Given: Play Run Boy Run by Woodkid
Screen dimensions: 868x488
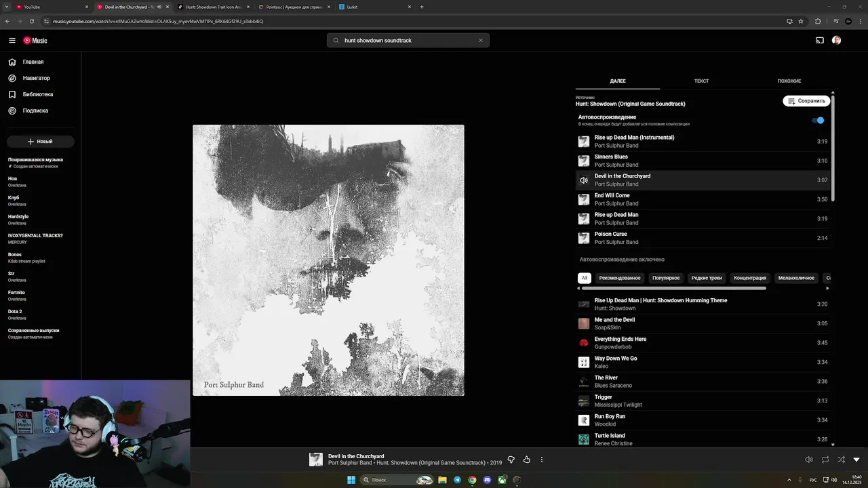Looking at the screenshot, I should coord(703,420).
